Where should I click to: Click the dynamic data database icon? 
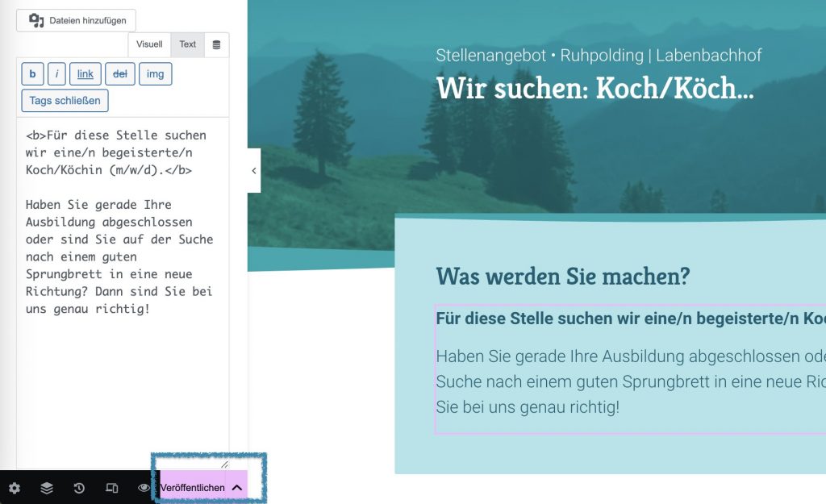tap(216, 45)
